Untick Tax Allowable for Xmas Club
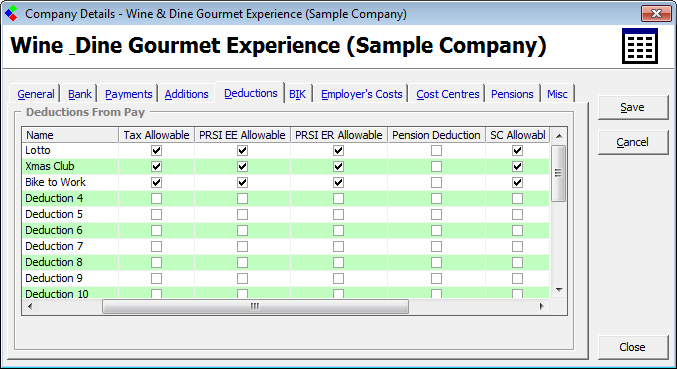Screen dimensions: 677x369 [156, 166]
